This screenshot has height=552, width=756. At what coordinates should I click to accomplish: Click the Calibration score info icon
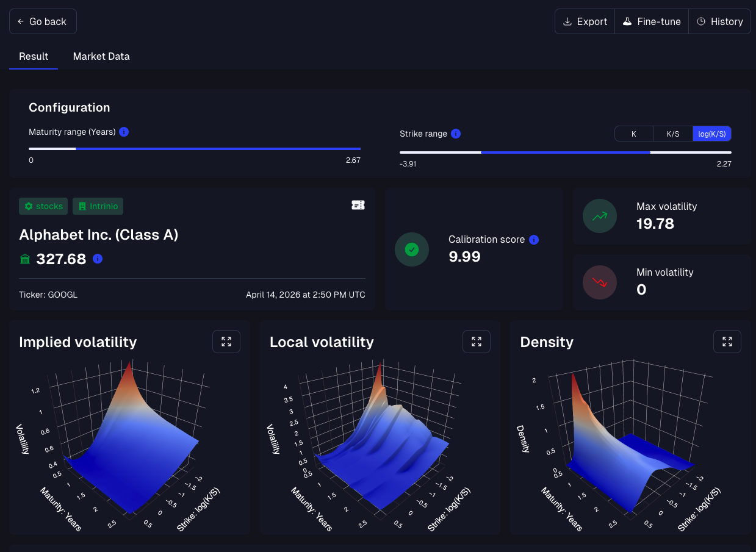click(x=534, y=240)
